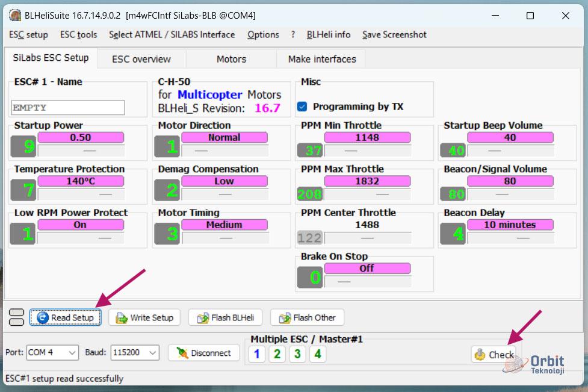588x392 pixels.
Task: Click the Read Setup button
Action: point(66,317)
